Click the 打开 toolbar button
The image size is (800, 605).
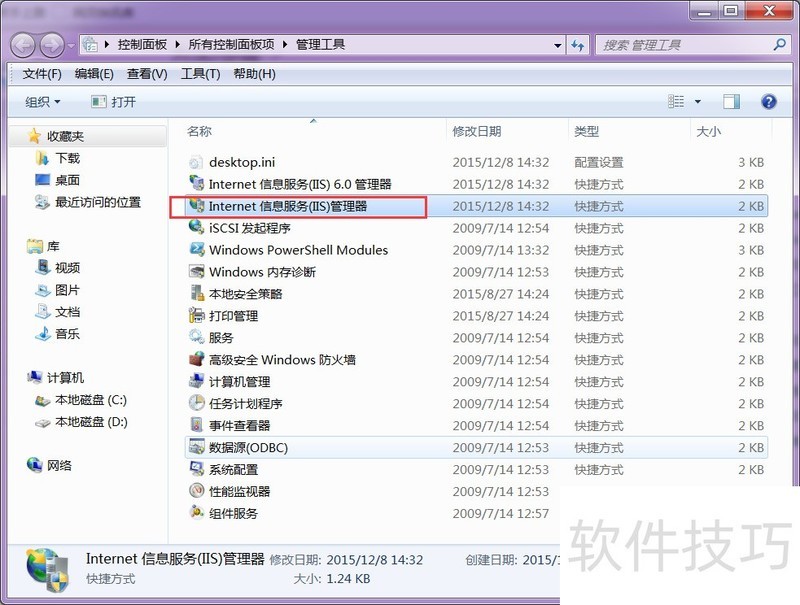click(x=113, y=102)
